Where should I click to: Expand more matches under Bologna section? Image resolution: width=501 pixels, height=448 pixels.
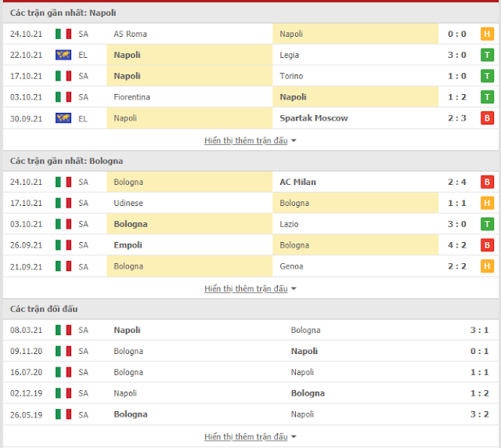coord(250,289)
